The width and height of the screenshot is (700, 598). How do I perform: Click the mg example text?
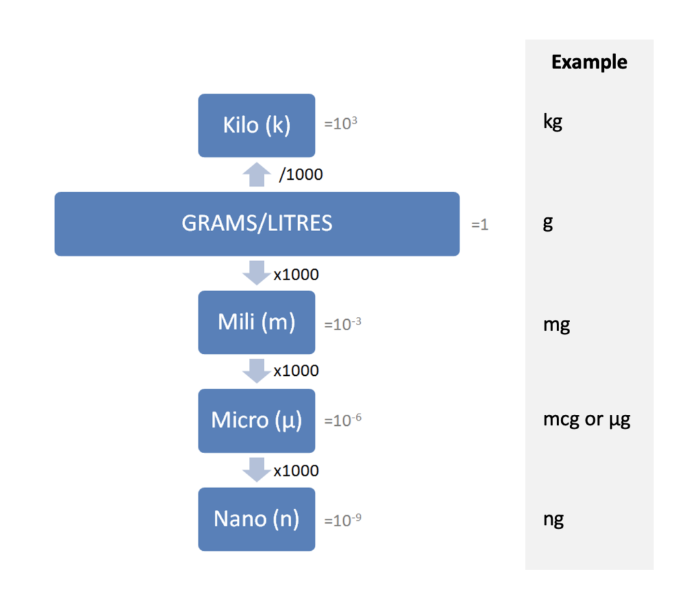556,324
